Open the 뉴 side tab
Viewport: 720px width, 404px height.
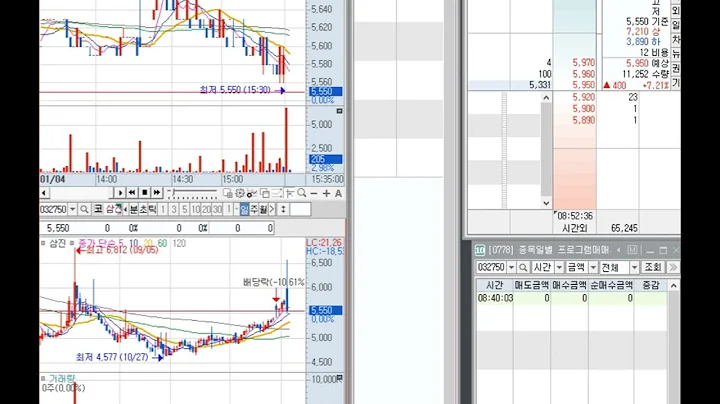[x=676, y=53]
